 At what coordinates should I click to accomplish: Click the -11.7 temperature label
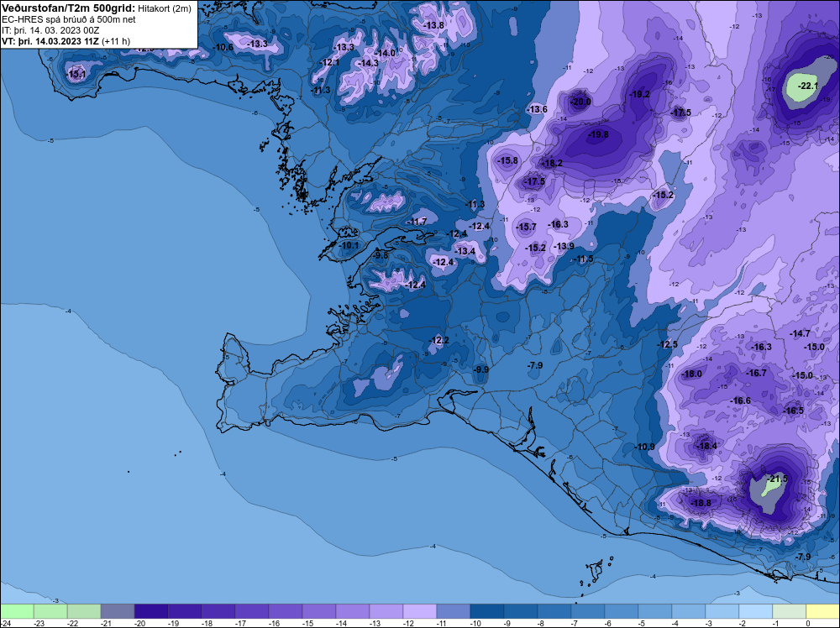pos(417,221)
